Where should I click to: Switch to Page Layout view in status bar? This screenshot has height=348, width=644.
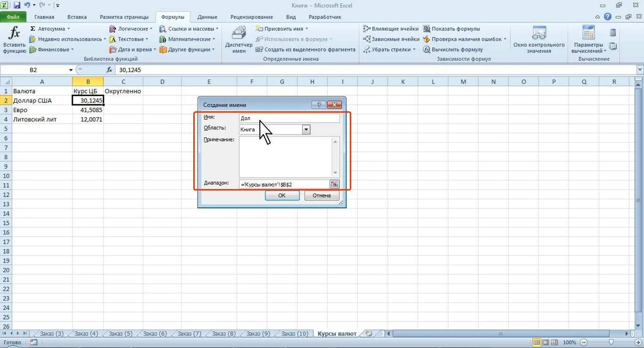tap(545, 342)
